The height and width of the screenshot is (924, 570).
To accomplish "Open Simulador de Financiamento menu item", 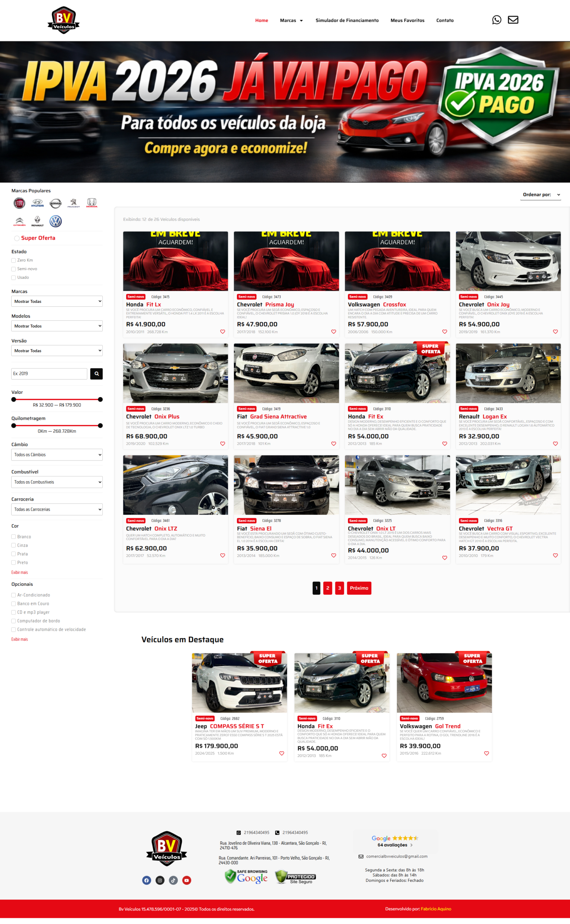I will [347, 20].
